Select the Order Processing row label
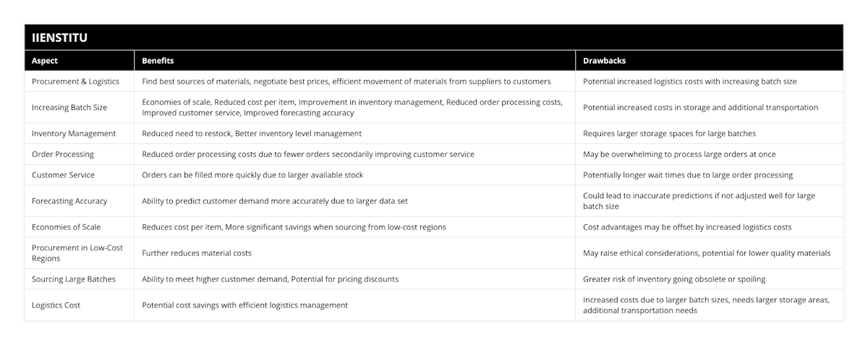The width and height of the screenshot is (868, 345). pos(63,154)
